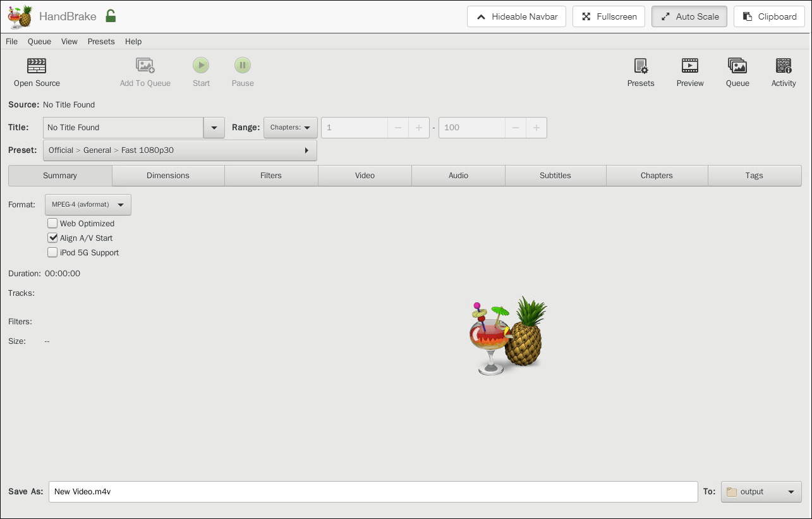This screenshot has height=519, width=812.
Task: Open the Format MPEG-4 dropdown
Action: pyautogui.click(x=88, y=205)
